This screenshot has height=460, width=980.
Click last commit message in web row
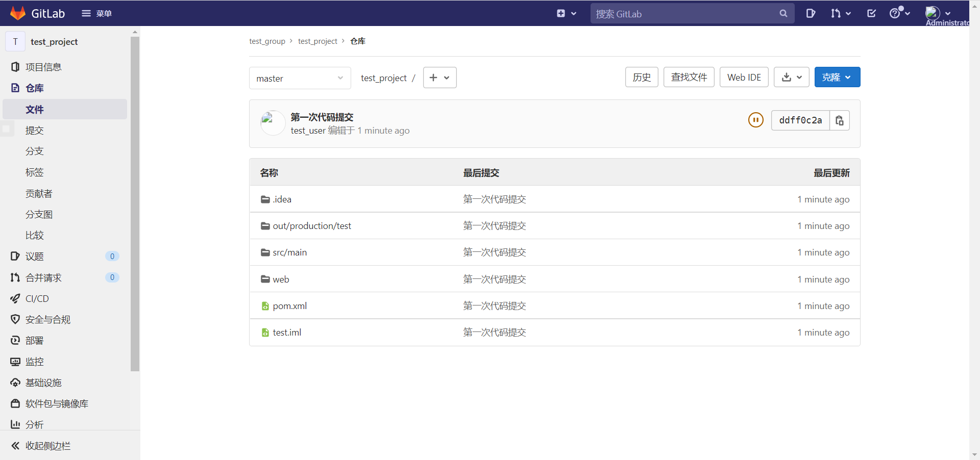click(494, 279)
